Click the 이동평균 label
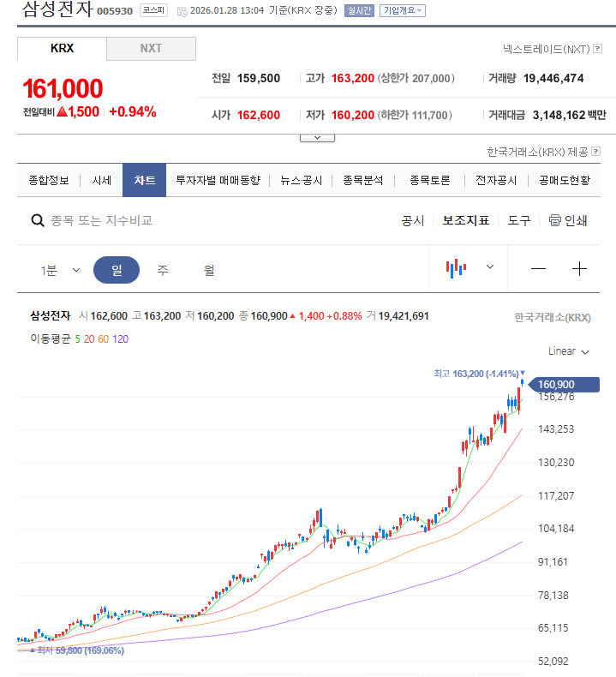 [x=50, y=339]
